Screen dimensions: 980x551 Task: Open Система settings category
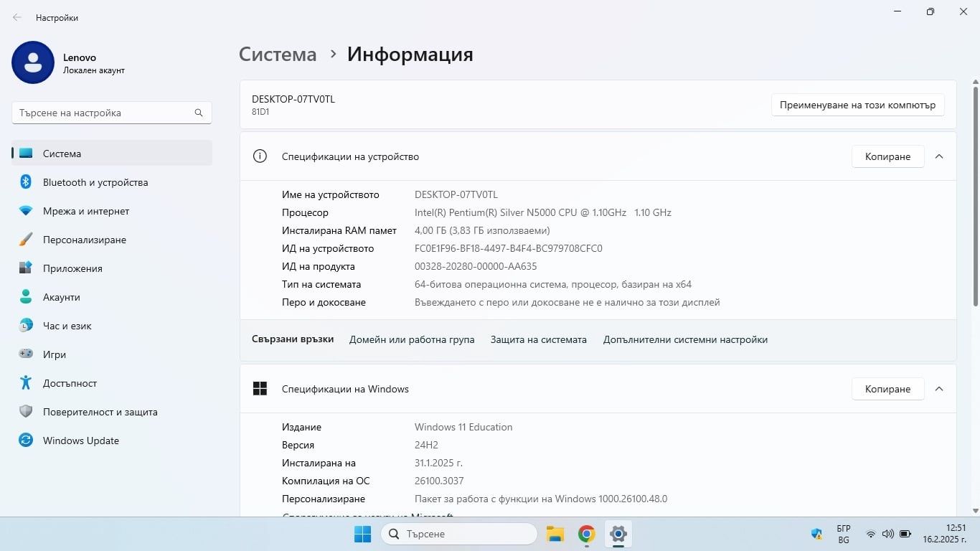[112, 154]
